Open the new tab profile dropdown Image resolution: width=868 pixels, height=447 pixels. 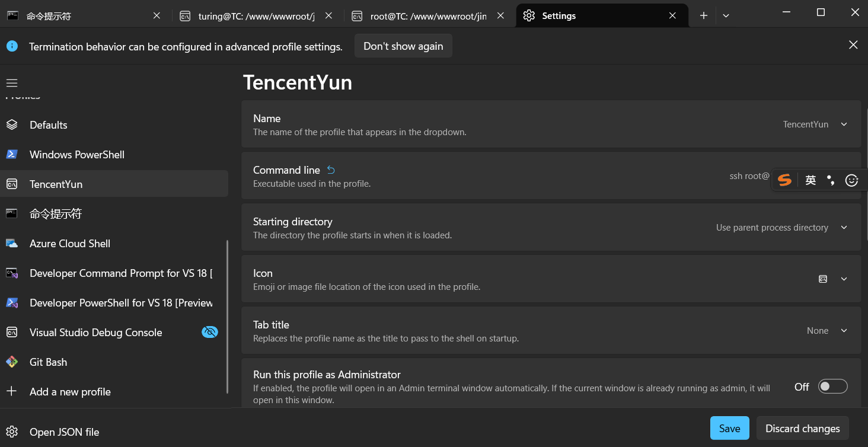coord(726,16)
